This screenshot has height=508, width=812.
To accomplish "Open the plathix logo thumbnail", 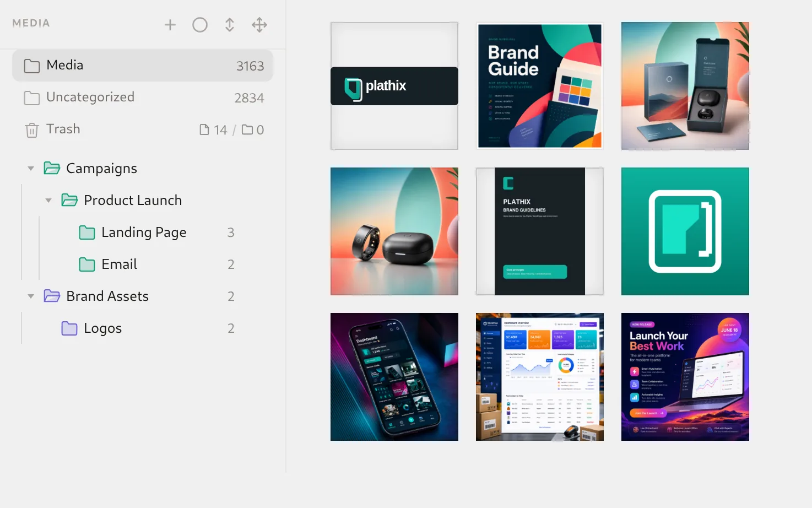I will 394,86.
